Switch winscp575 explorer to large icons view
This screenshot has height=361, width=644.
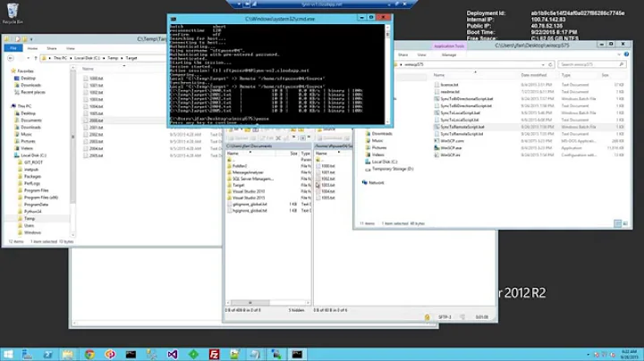tap(625, 223)
